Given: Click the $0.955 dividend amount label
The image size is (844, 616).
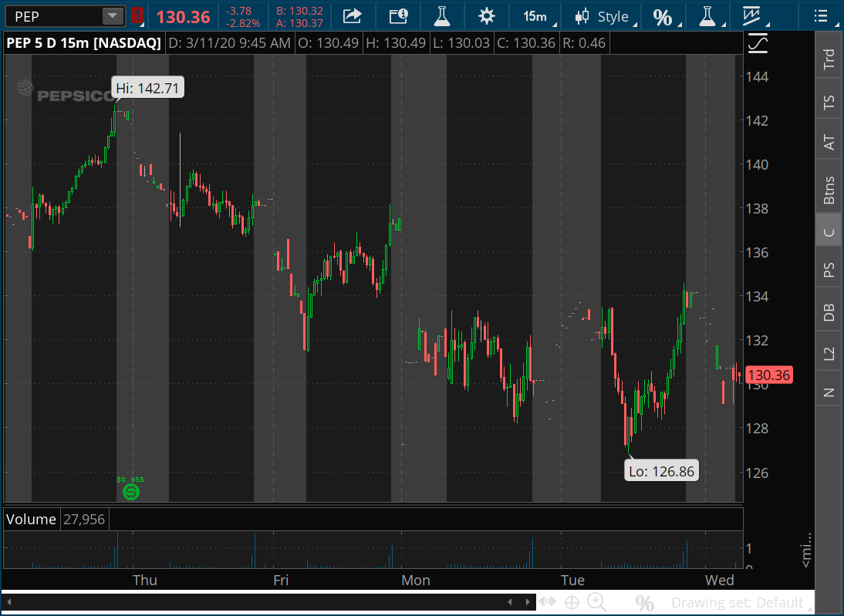Looking at the screenshot, I should (x=130, y=480).
